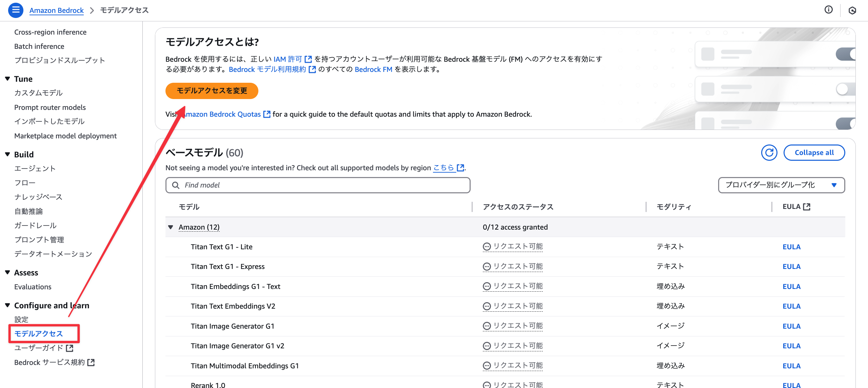
Task: Click external link icon after こちら
Action: 460,168
